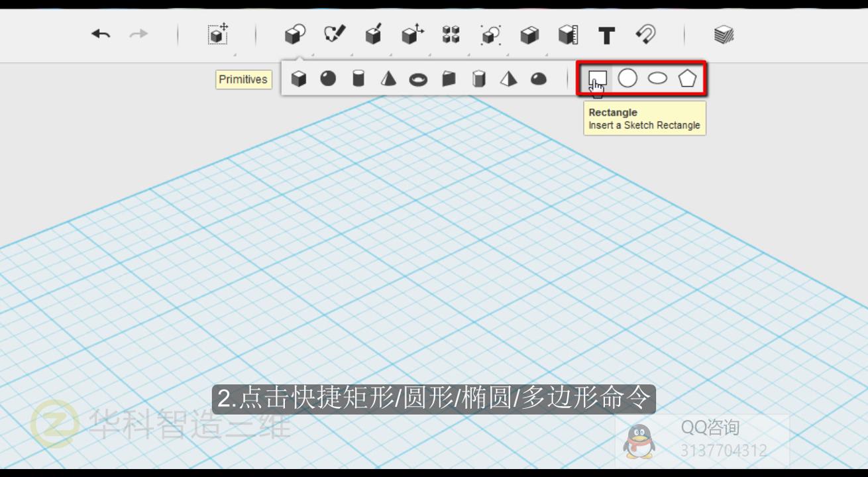This screenshot has width=868, height=477.
Task: Select the Text tool
Action: tap(606, 35)
